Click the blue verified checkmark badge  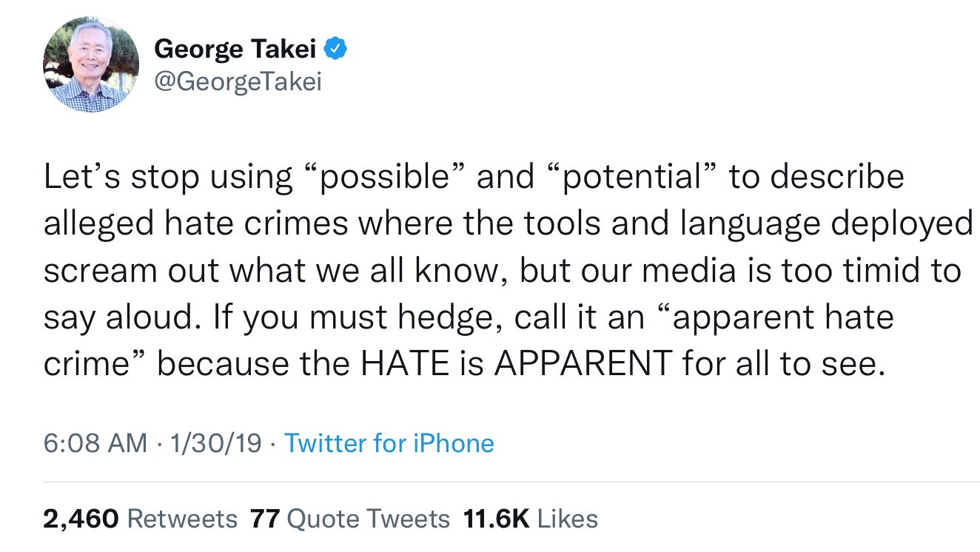[337, 50]
